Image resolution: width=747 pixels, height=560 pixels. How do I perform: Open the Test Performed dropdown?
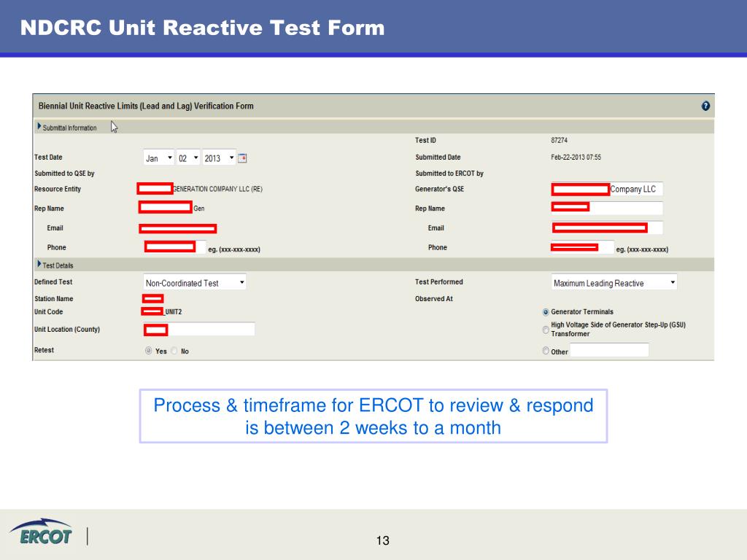click(614, 283)
